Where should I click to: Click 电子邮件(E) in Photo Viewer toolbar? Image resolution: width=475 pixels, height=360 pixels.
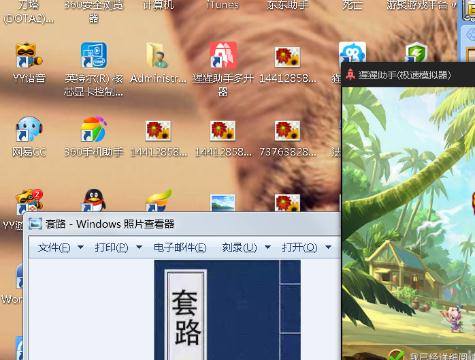pos(180,247)
